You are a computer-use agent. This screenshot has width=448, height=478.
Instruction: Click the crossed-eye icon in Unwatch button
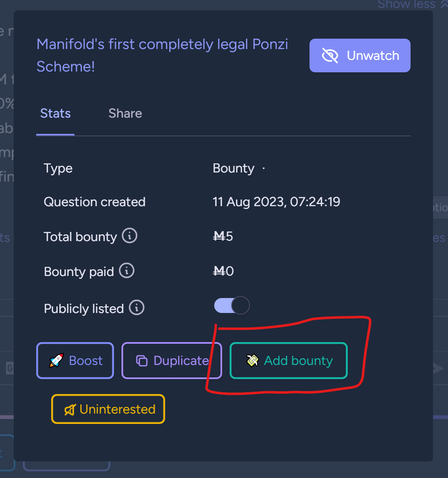tap(330, 56)
